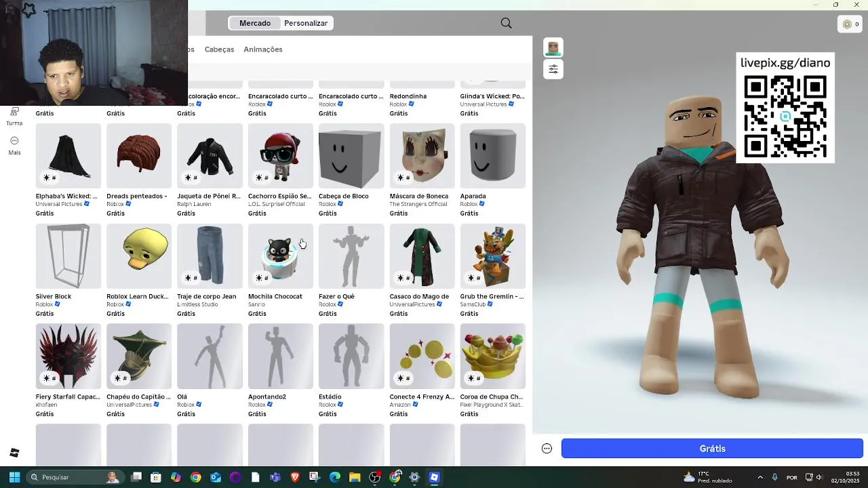Select the Roblox Learn Duck thumbnail
This screenshot has height=488, width=868.
pyautogui.click(x=139, y=256)
